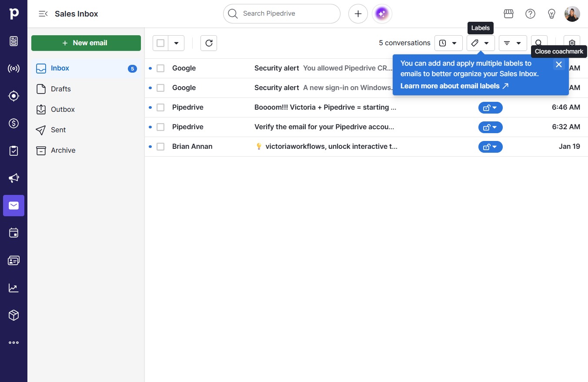This screenshot has height=382, width=588.
Task: Open Contacts card icon in the sidebar
Action: tap(13, 260)
